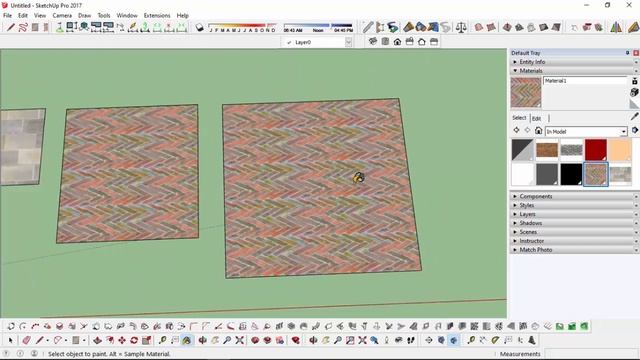The height and width of the screenshot is (360, 640).
Task: Choose the pink Eraser tool
Action: [x=27, y=340]
